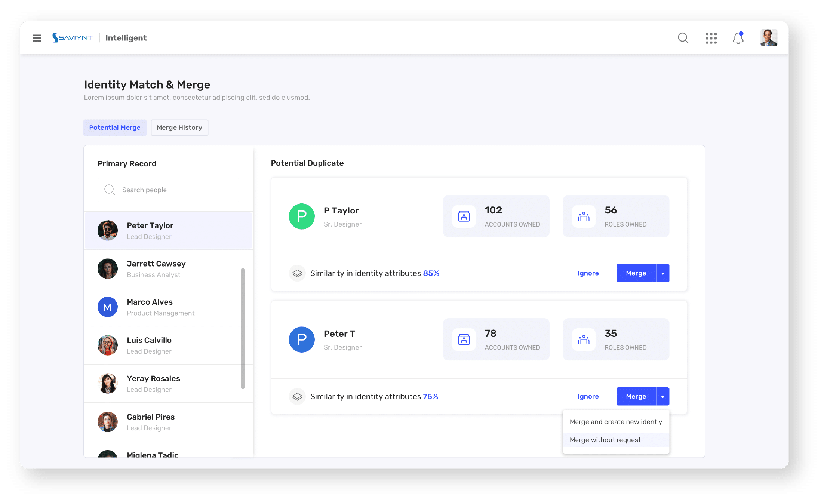Click Jarrett Cawsey's avatar photo

click(108, 269)
